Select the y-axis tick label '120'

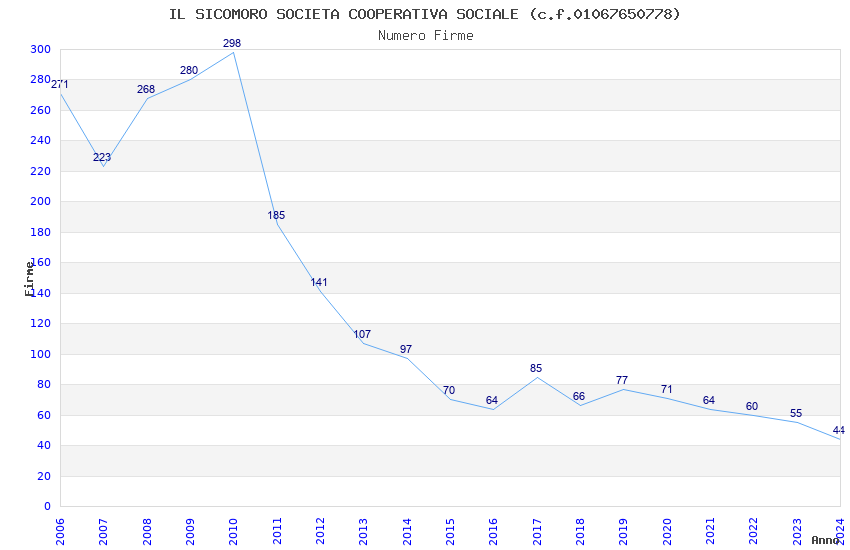pos(41,323)
